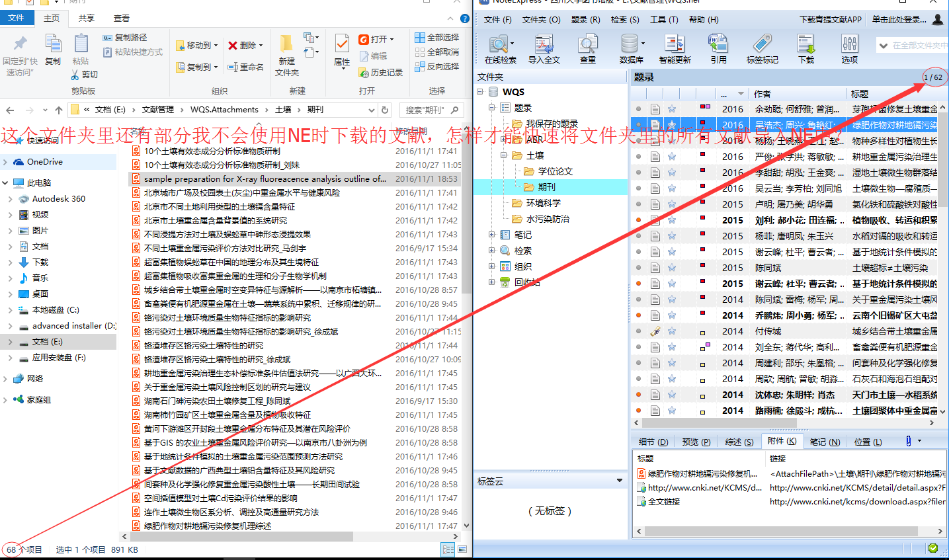This screenshot has height=560, width=949.
Task: Toggle read status dot for 余劲聪 record
Action: [638, 109]
